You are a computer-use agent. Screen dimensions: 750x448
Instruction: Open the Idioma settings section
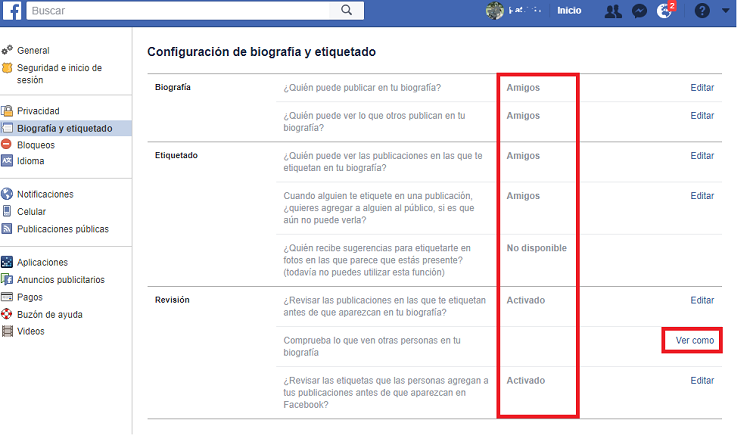coord(31,161)
